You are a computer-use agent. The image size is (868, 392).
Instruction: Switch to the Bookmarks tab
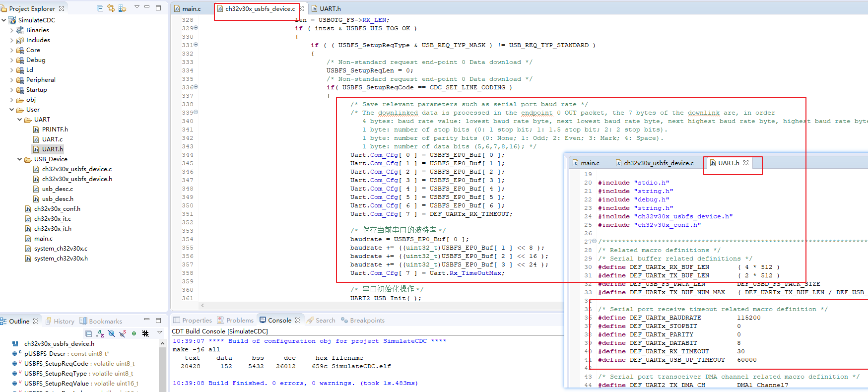(101, 321)
